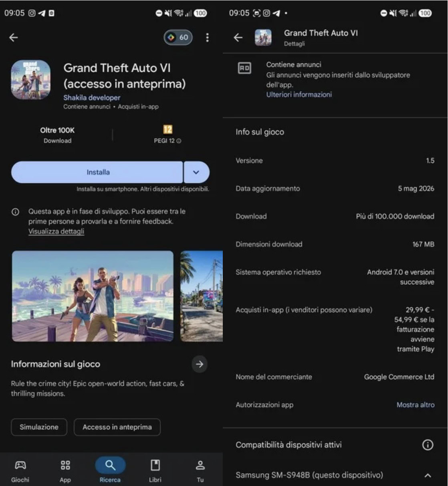Tap the Grand Theft Auto VI app icon

31,80
